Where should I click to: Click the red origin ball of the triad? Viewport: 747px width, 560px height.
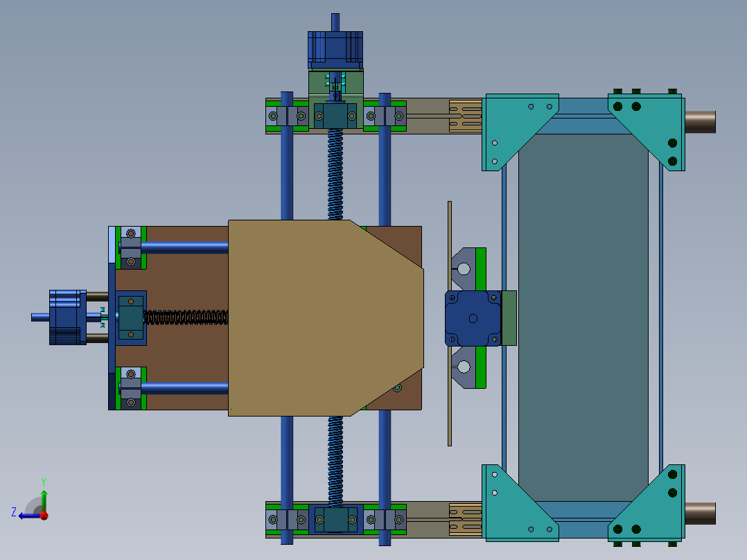coord(44,515)
